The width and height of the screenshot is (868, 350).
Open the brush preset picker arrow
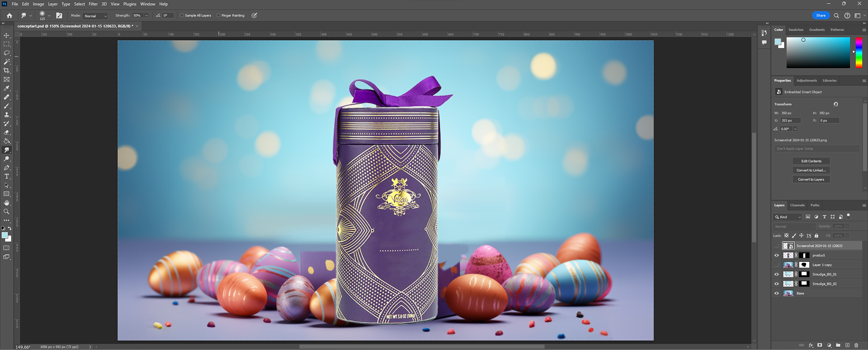point(49,16)
